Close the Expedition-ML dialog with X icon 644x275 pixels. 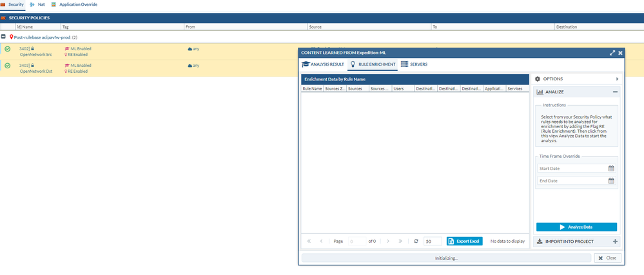620,53
